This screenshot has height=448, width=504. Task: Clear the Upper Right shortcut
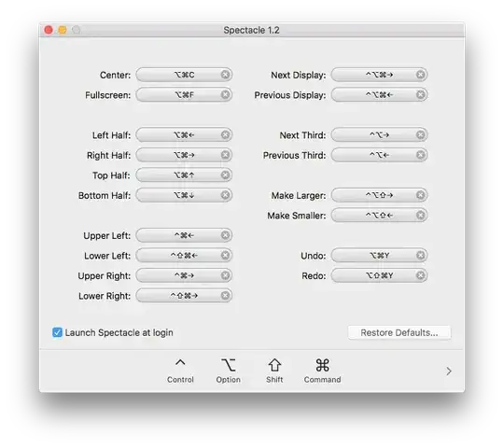pyautogui.click(x=226, y=275)
